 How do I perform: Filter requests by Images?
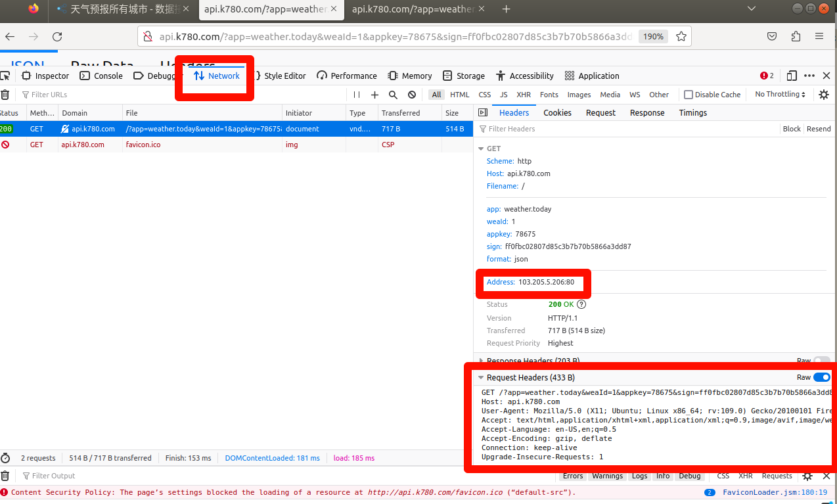[579, 95]
